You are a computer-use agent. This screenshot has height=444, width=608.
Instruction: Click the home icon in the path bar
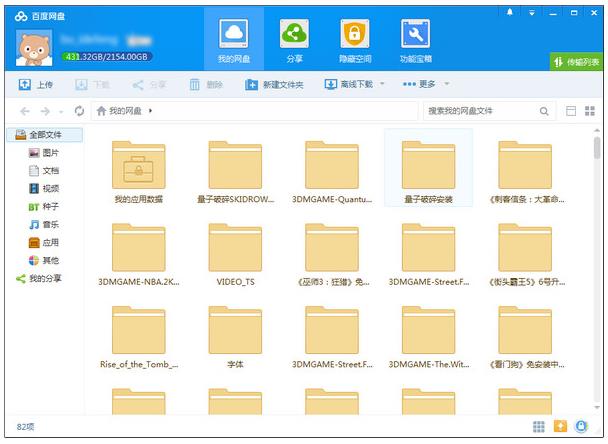click(101, 111)
